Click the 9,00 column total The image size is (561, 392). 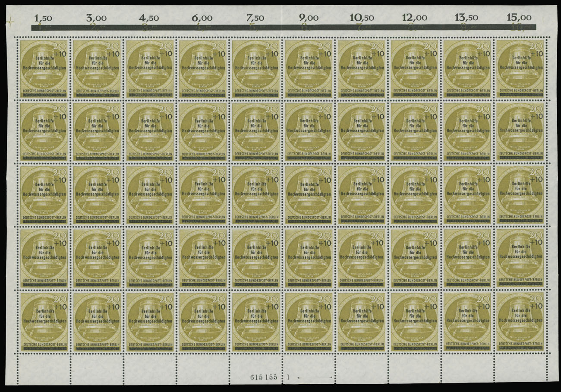click(308, 18)
